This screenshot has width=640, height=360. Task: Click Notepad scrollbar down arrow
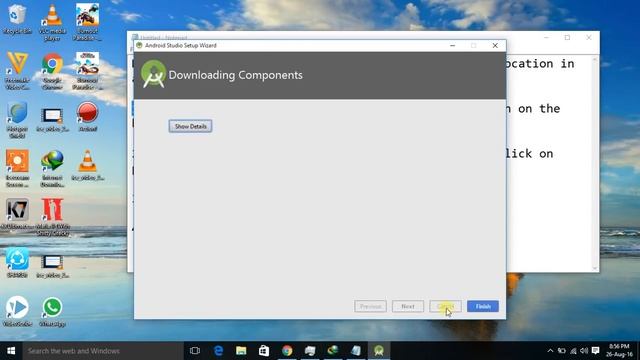595,268
